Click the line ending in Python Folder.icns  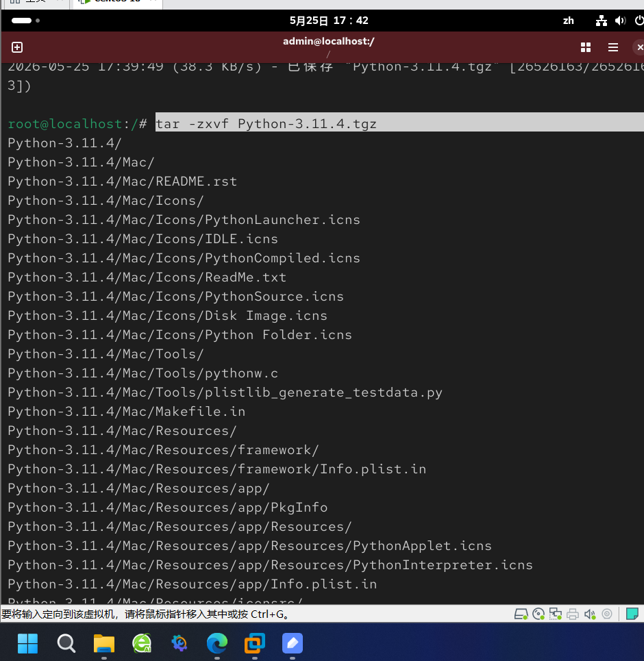click(x=179, y=335)
